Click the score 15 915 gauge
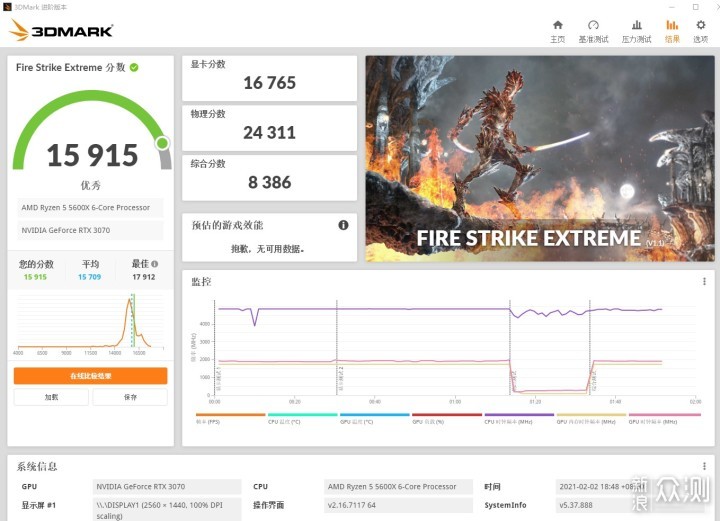This screenshot has width=720, height=521. click(92, 132)
